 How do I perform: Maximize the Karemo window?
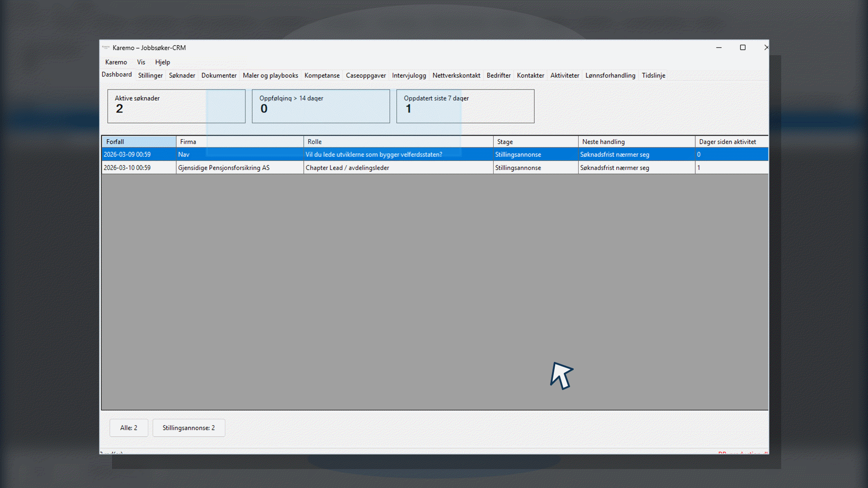tap(742, 47)
